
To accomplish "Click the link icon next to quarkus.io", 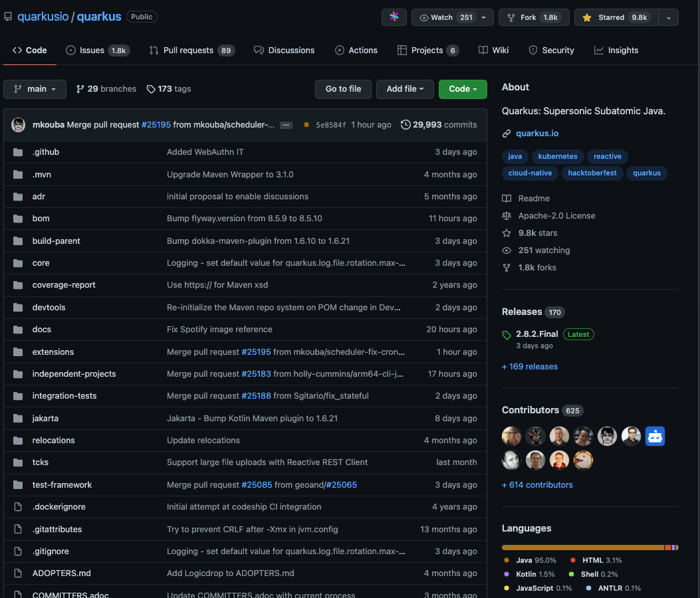I will click(x=507, y=134).
